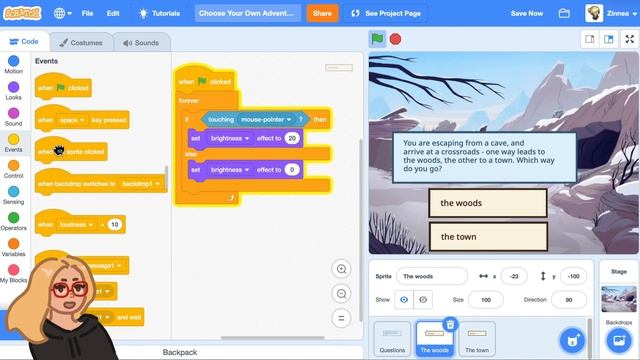This screenshot has width=640, height=360.
Task: Edit the sprite Direction field
Action: click(569, 300)
